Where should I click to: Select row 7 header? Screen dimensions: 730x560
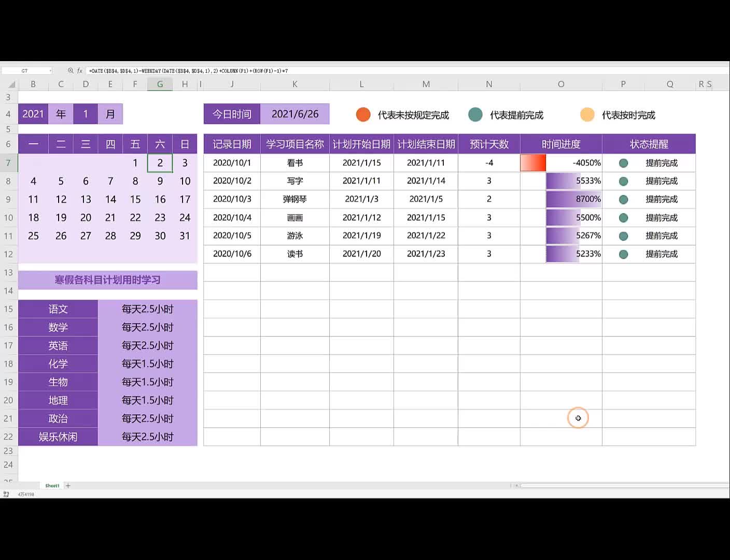pyautogui.click(x=8, y=163)
